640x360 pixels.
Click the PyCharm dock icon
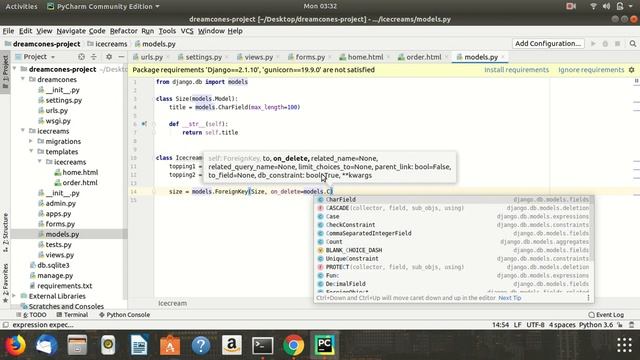(324, 345)
